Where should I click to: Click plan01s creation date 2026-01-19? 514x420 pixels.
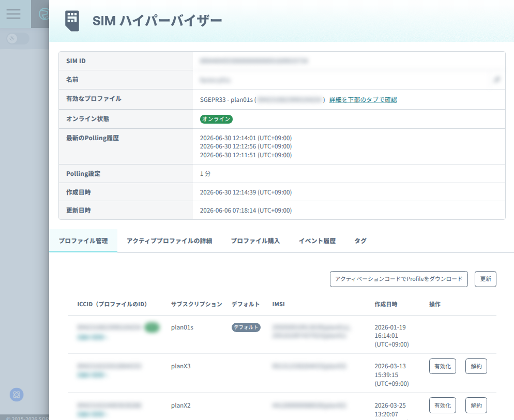coord(392,336)
